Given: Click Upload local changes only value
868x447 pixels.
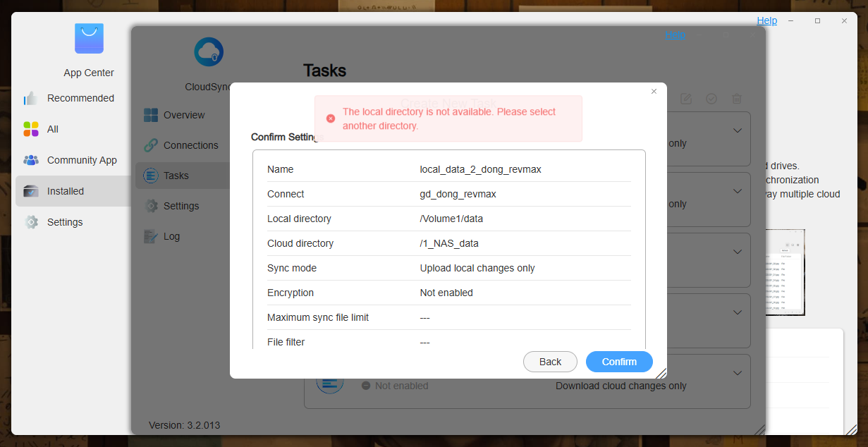Looking at the screenshot, I should (x=477, y=268).
